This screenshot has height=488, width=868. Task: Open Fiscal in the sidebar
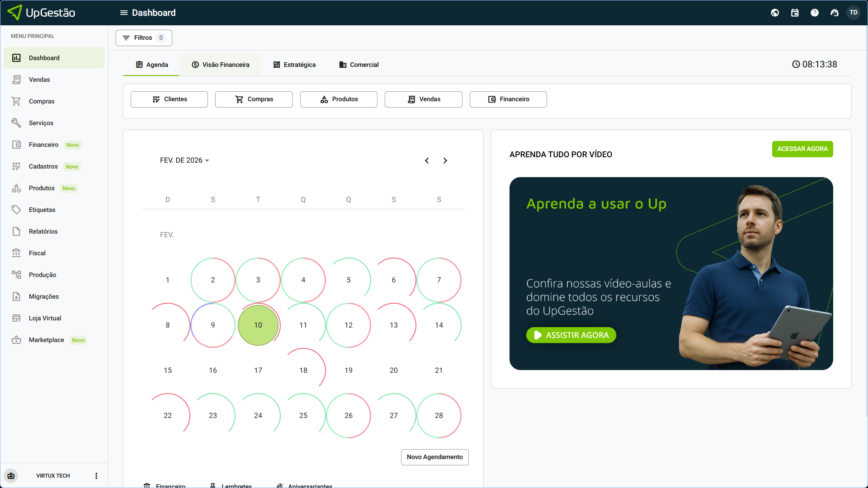coord(37,253)
